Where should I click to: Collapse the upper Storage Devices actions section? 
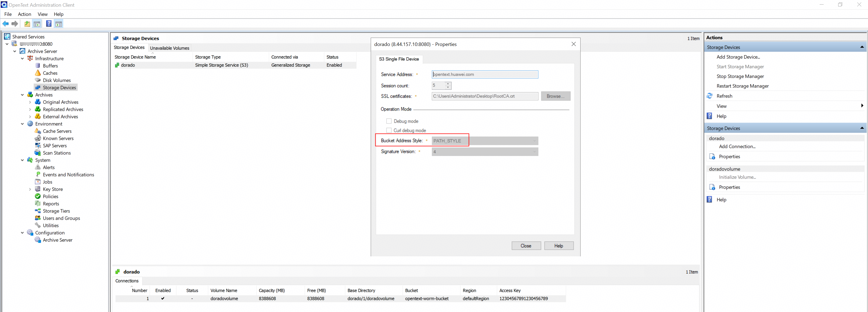[862, 47]
